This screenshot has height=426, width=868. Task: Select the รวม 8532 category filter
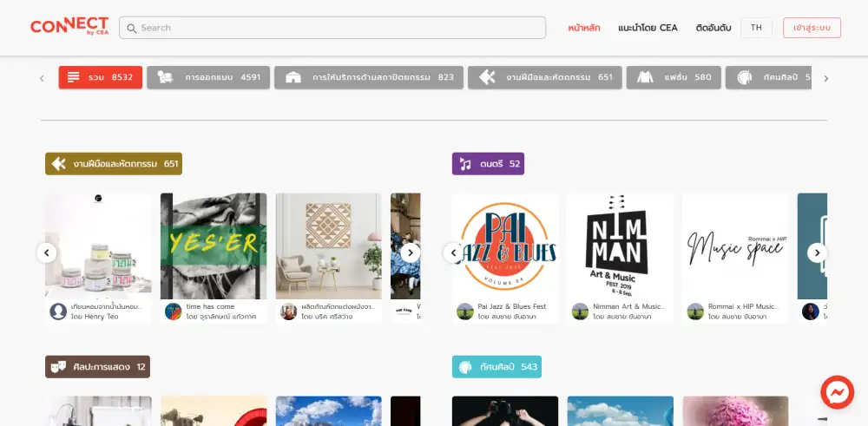point(100,77)
